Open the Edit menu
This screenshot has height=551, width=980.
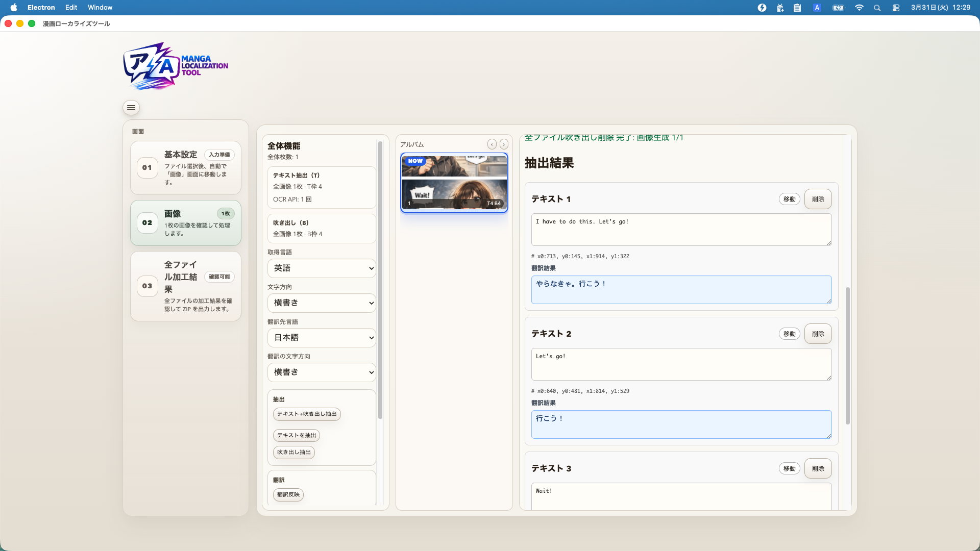click(x=70, y=7)
